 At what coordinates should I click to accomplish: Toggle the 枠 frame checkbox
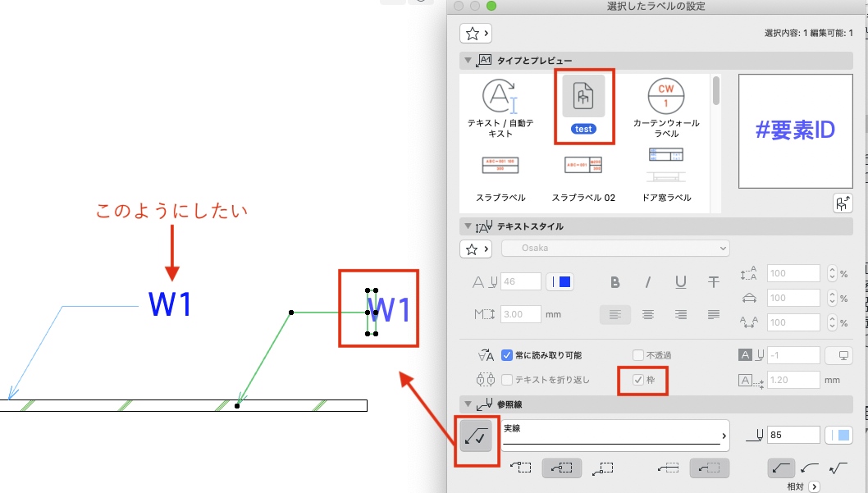point(638,380)
